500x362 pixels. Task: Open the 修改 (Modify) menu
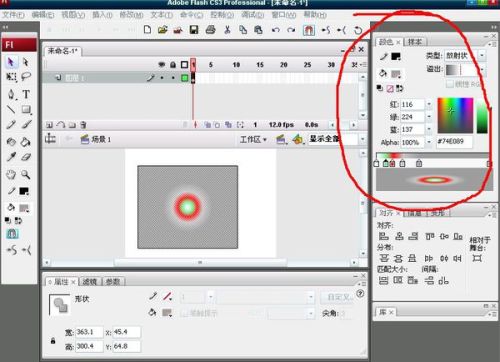click(131, 15)
